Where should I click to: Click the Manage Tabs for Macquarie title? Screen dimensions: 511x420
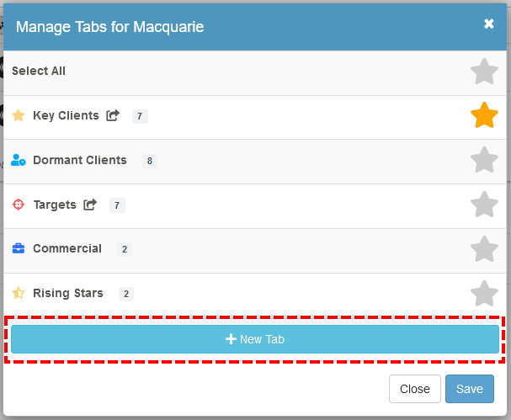[x=109, y=27]
